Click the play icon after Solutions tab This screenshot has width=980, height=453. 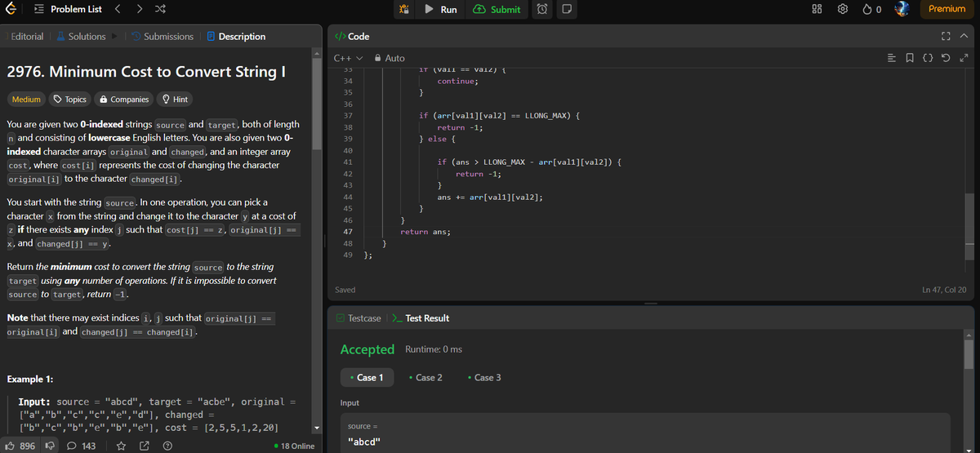coord(115,37)
